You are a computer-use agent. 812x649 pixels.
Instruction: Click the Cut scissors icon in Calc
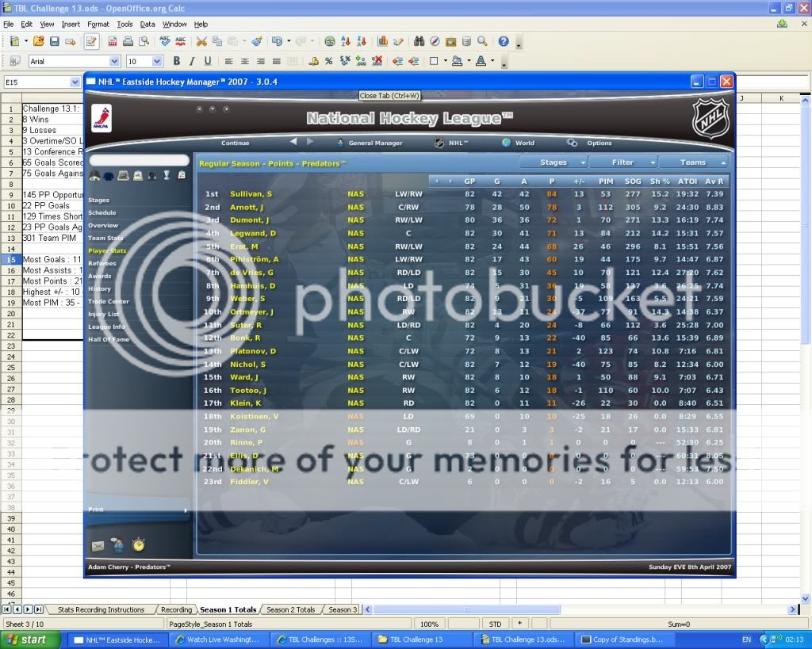(201, 41)
